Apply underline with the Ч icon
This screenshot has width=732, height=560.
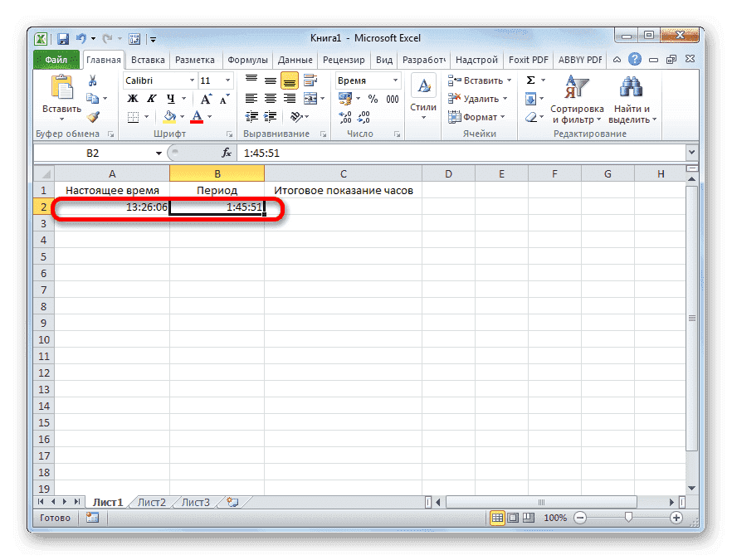click(x=170, y=99)
